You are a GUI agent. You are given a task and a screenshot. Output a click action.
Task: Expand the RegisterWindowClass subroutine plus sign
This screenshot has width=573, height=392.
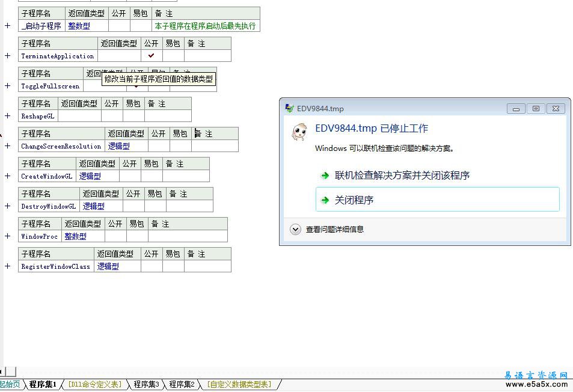tap(8, 266)
